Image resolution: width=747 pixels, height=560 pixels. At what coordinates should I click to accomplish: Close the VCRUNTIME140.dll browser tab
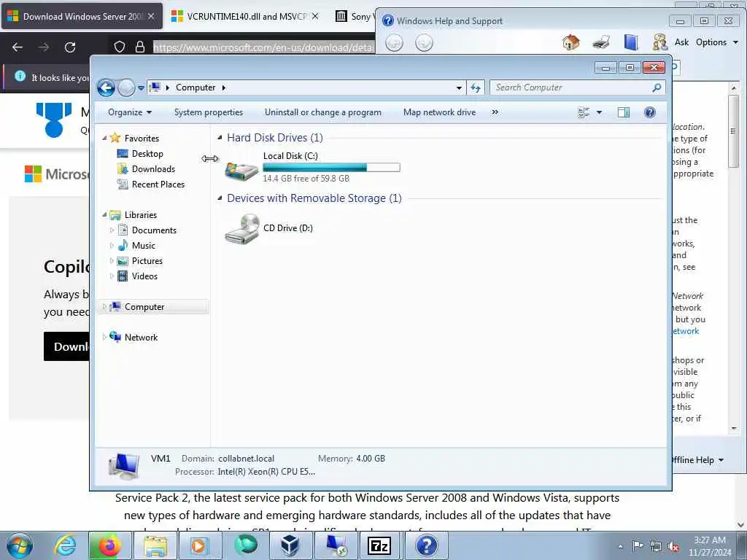click(x=315, y=17)
